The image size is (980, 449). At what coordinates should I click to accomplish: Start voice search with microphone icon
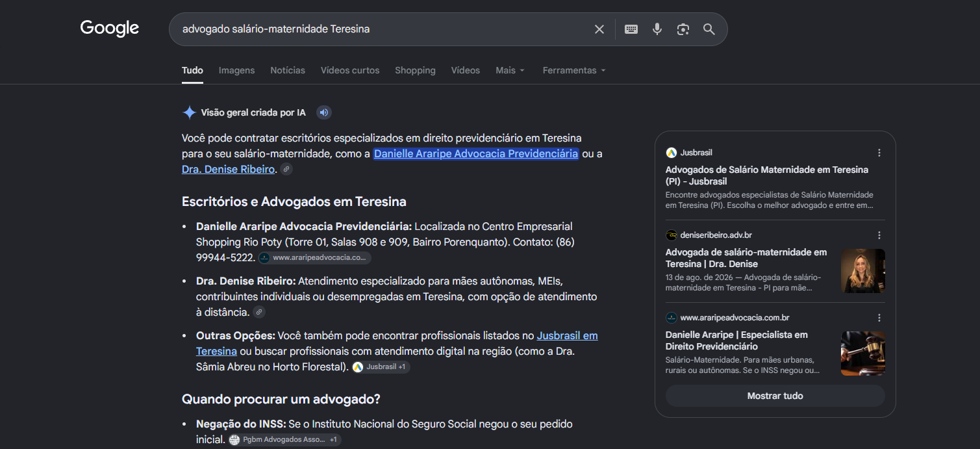(657, 29)
